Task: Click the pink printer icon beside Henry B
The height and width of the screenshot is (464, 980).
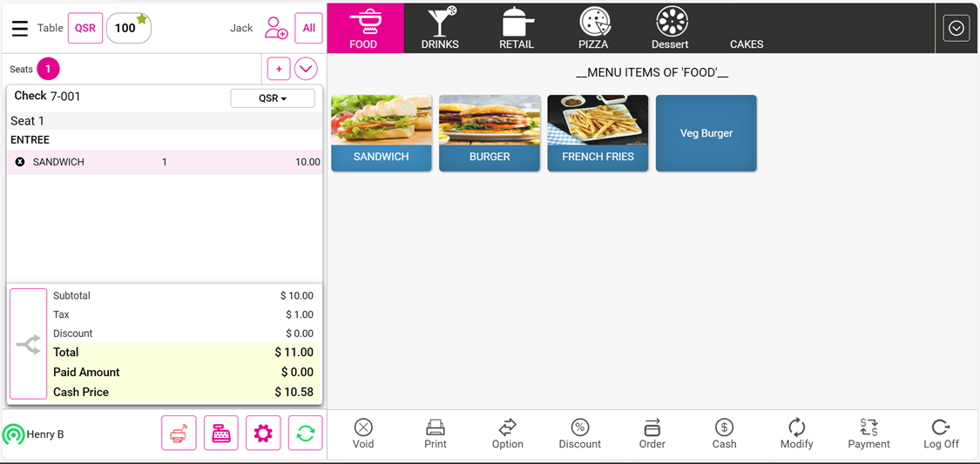Action: (179, 433)
